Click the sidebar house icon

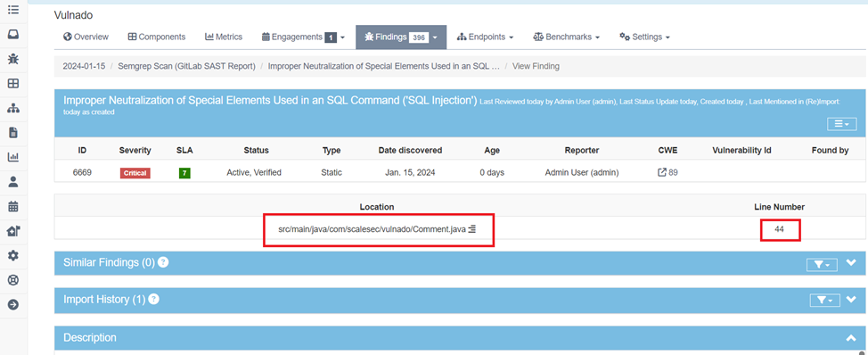[x=13, y=231]
